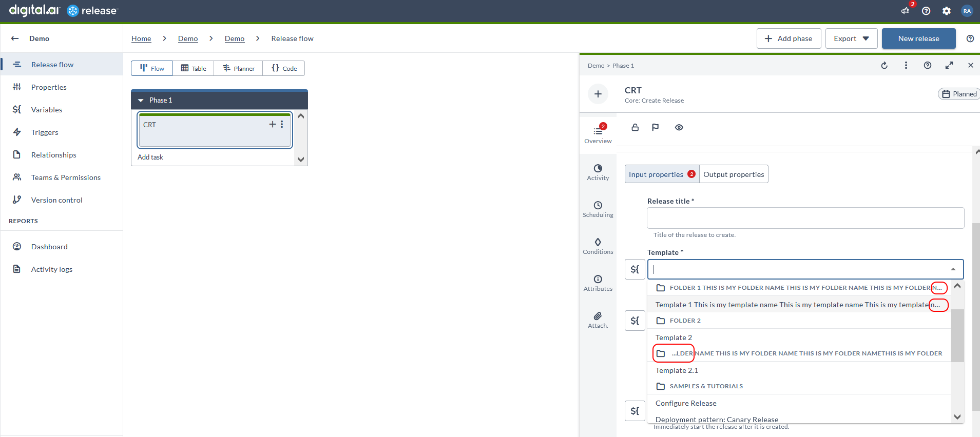
Task: Open Relationships in the sidebar
Action: coord(62,154)
